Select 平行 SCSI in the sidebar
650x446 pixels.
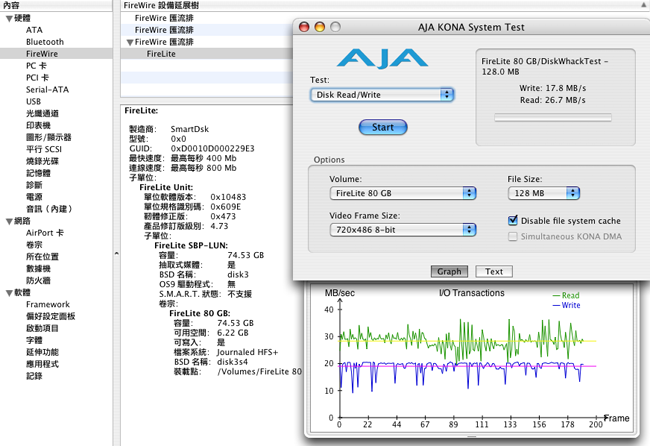[44, 149]
